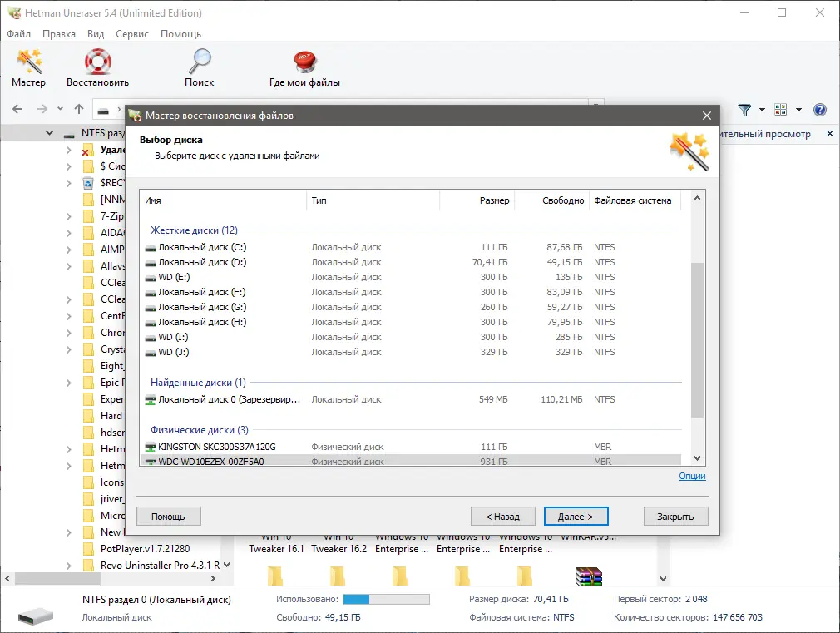Click the Жесткие диски (12) group header

tap(194, 230)
